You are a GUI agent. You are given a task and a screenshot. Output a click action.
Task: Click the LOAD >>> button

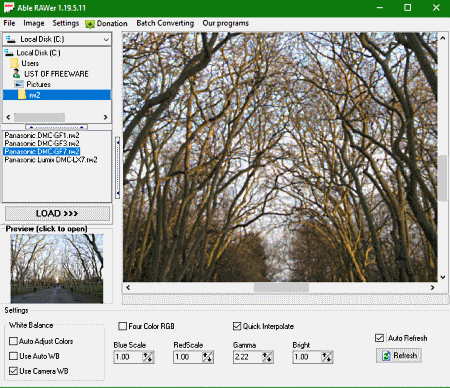57,213
